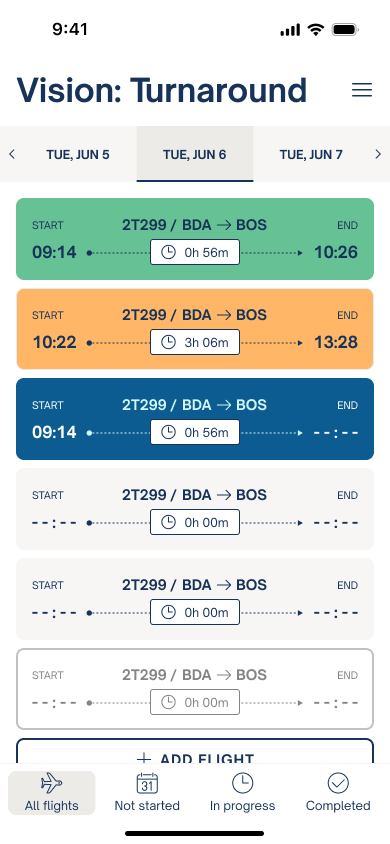Click the Wi-Fi status bar icon
The image size is (390, 844).
[316, 30]
